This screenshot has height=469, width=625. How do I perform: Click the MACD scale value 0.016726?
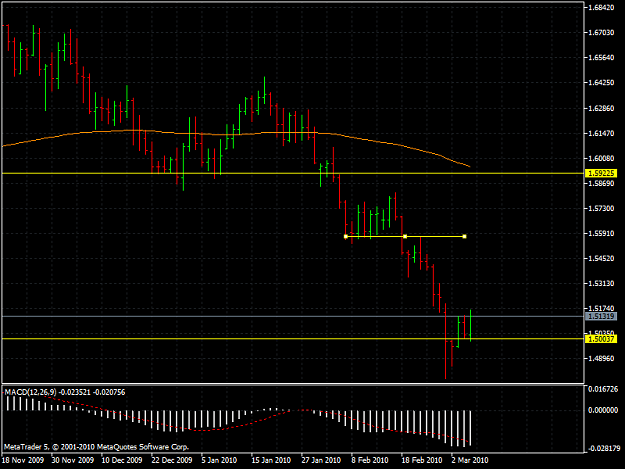[x=603, y=389]
